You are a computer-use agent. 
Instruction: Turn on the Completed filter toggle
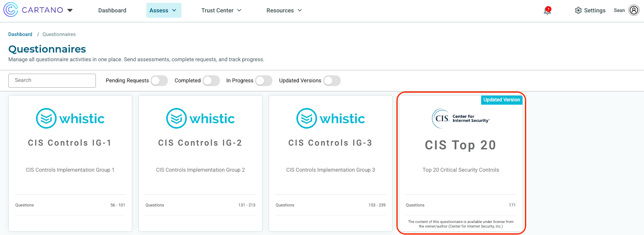[211, 81]
